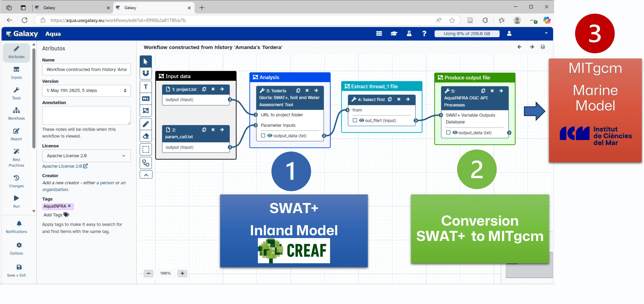The width and height of the screenshot is (644, 304).
Task: Open the Version dropdown selector
Action: tap(86, 90)
